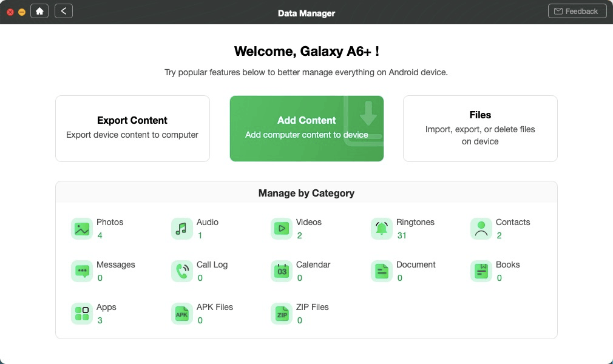Select the Calendar icon
The height and width of the screenshot is (364, 613).
click(x=282, y=271)
